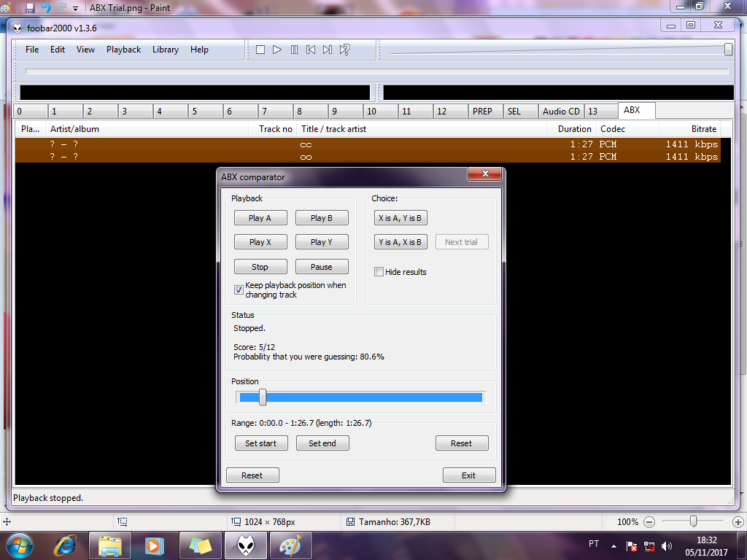The width and height of the screenshot is (747, 560).
Task: Open Sticky Notes taskbar icon
Action: [200, 545]
